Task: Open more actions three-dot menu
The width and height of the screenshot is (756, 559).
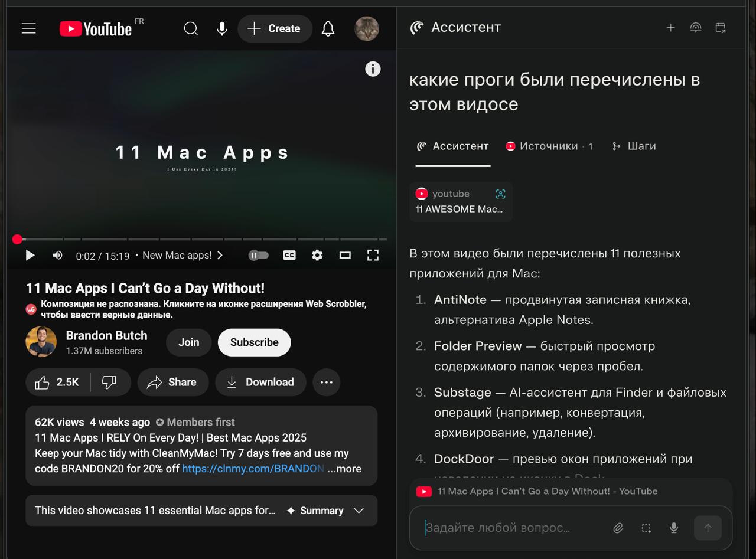Action: click(x=327, y=382)
